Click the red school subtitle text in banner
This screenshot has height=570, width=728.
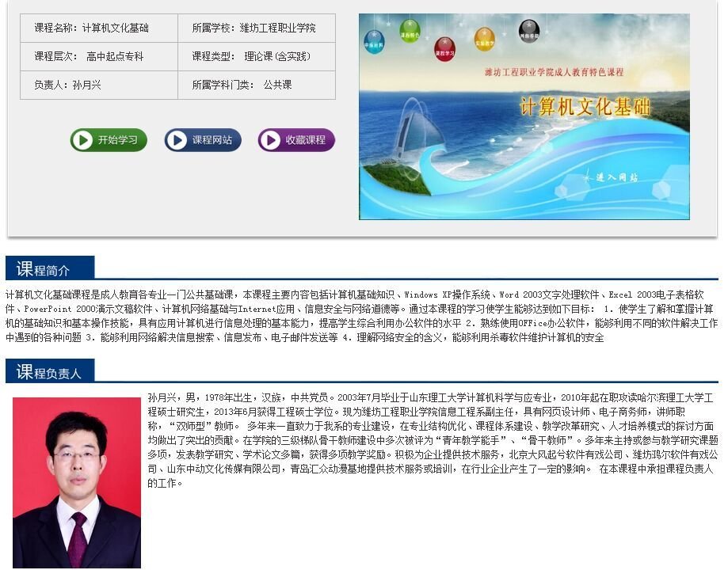coord(555,72)
